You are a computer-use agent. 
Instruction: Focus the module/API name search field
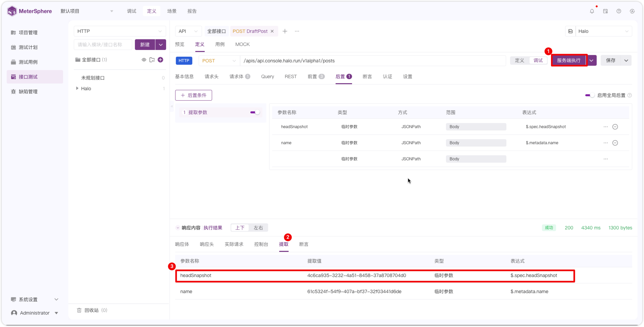103,45
